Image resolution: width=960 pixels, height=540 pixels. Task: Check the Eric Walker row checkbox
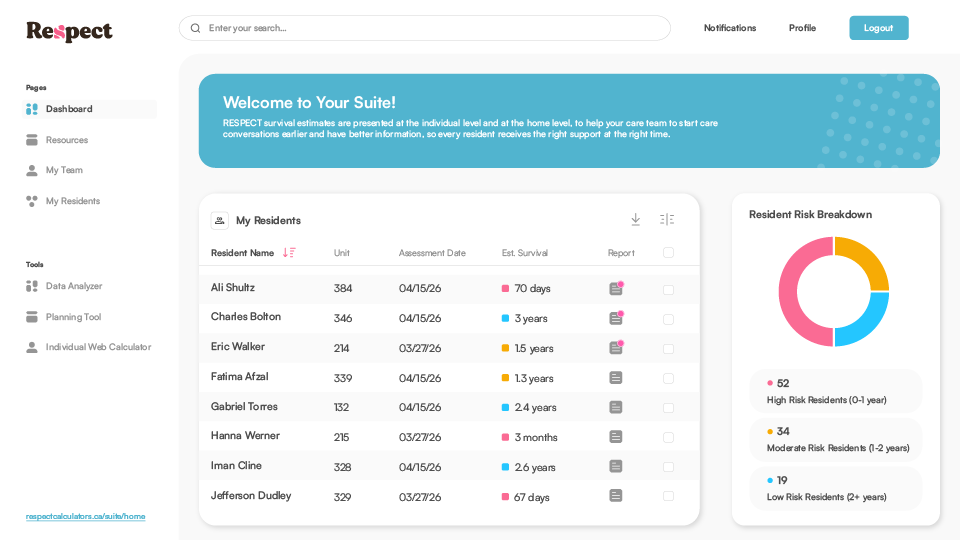[x=669, y=348]
